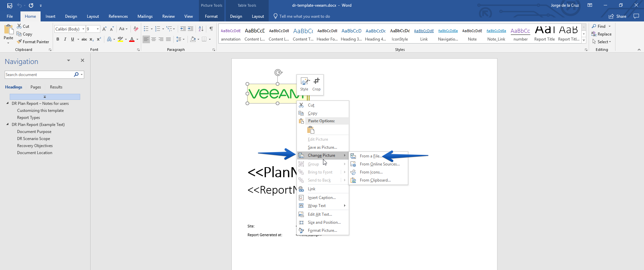Click the Repeat action icon
This screenshot has height=270, width=644.
pos(31,5)
